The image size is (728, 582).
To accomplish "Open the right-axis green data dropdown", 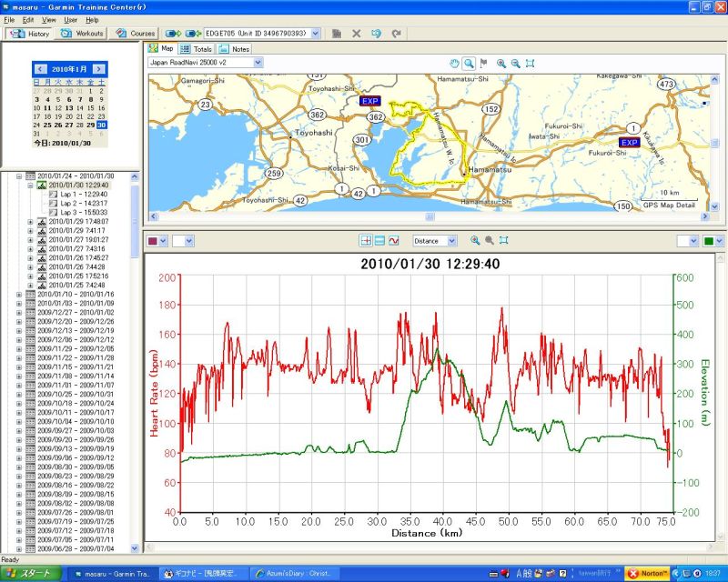I will click(x=719, y=241).
